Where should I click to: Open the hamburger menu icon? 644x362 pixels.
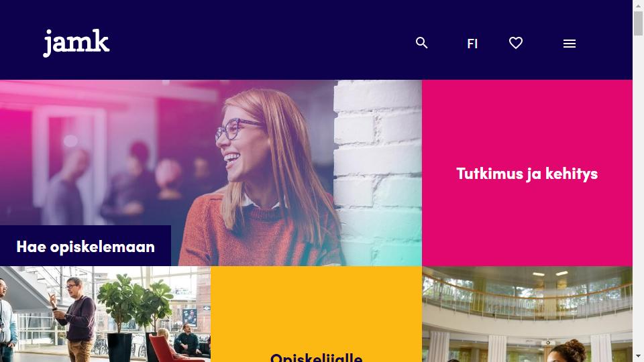[570, 44]
